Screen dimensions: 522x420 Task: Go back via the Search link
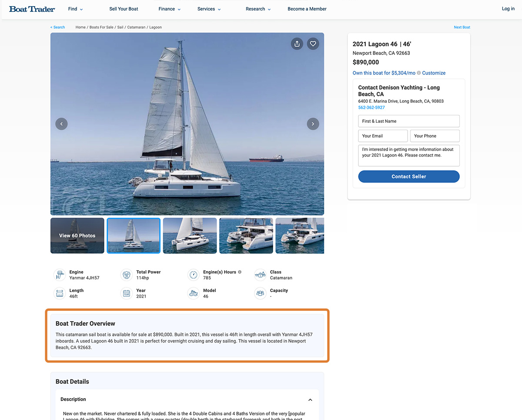(57, 27)
